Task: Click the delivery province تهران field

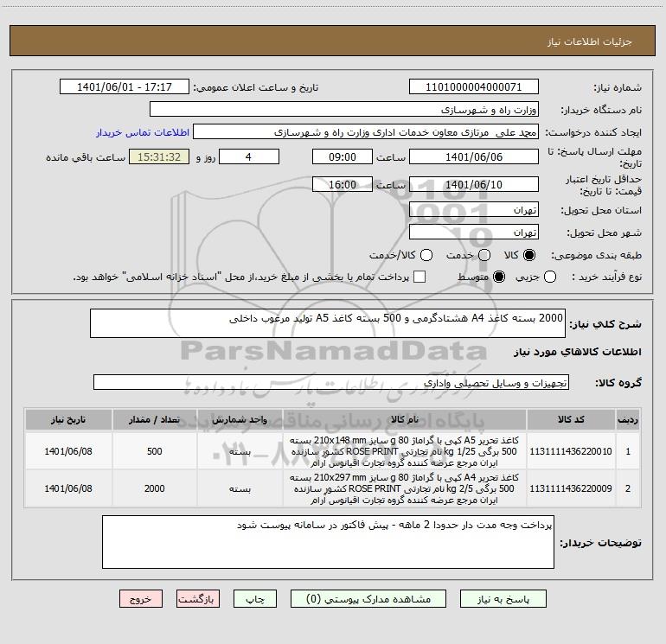Action: click(474, 209)
